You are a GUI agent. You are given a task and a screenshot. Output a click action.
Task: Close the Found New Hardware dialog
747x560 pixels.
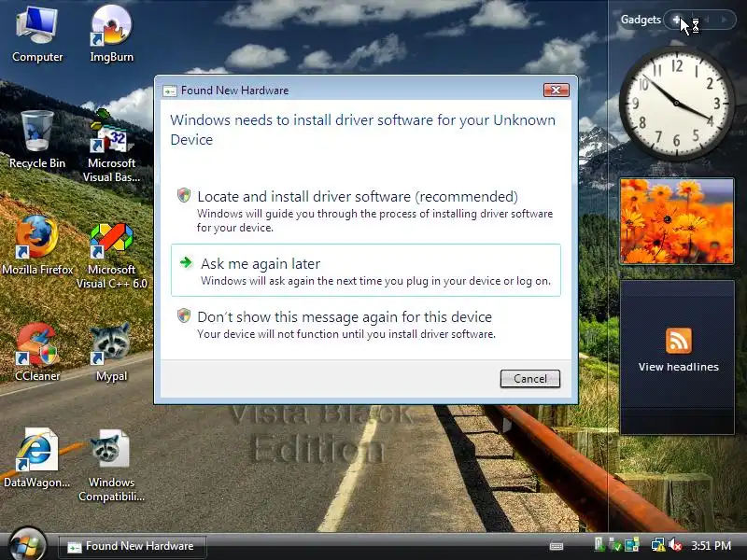click(x=556, y=90)
